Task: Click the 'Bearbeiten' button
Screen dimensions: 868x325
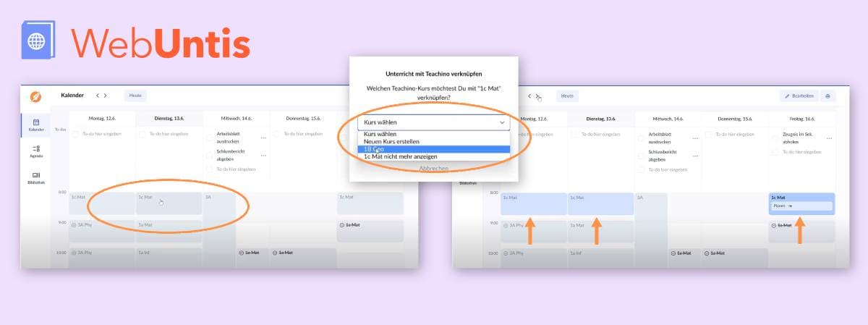Action: tap(799, 96)
